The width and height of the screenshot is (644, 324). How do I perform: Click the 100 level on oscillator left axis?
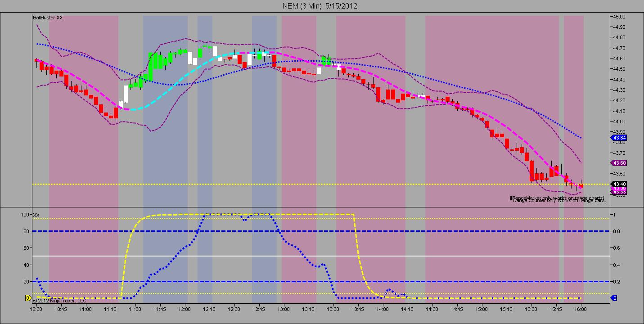pos(25,215)
